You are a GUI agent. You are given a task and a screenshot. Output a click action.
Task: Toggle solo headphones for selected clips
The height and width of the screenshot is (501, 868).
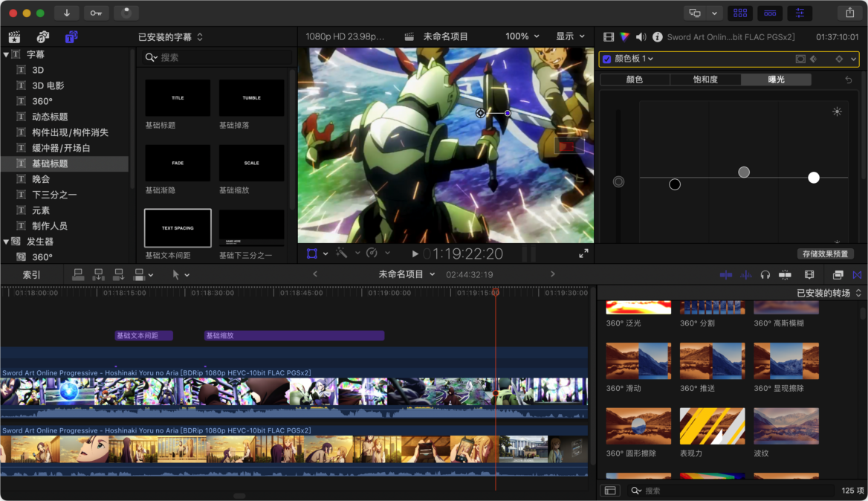(765, 274)
